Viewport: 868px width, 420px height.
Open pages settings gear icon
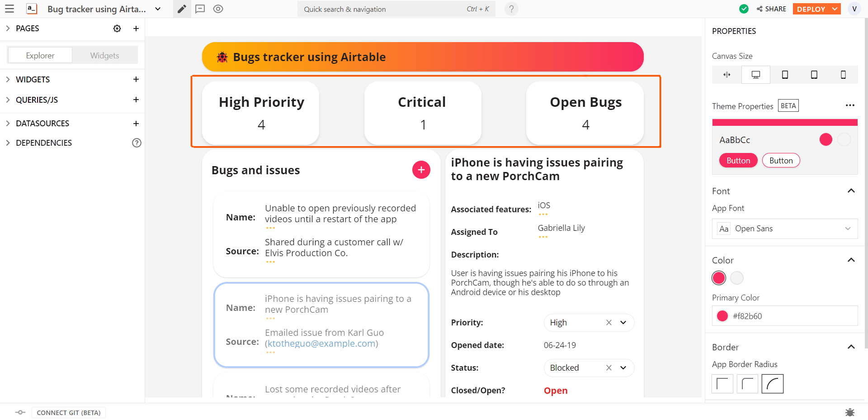pyautogui.click(x=117, y=29)
